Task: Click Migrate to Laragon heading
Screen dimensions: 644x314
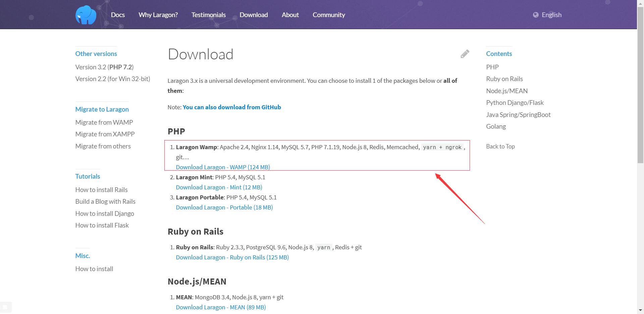Action: click(x=102, y=109)
